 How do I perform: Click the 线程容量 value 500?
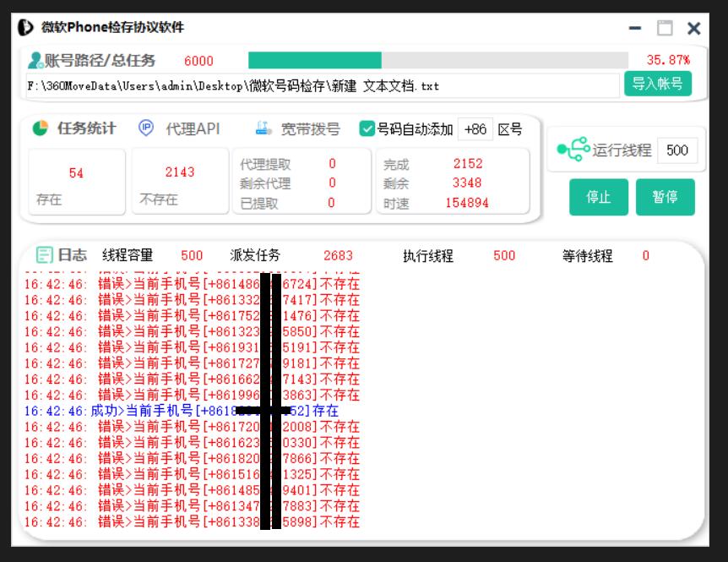pyautogui.click(x=191, y=255)
